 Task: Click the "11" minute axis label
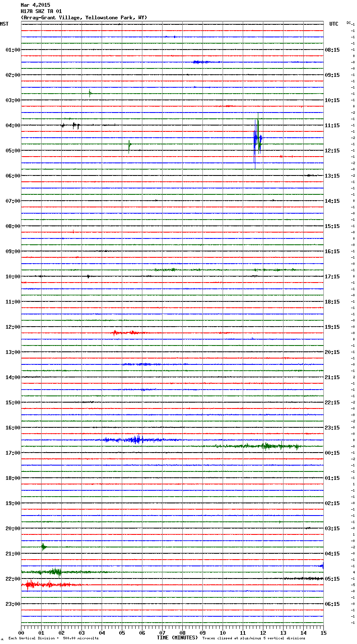pyautogui.click(x=243, y=633)
